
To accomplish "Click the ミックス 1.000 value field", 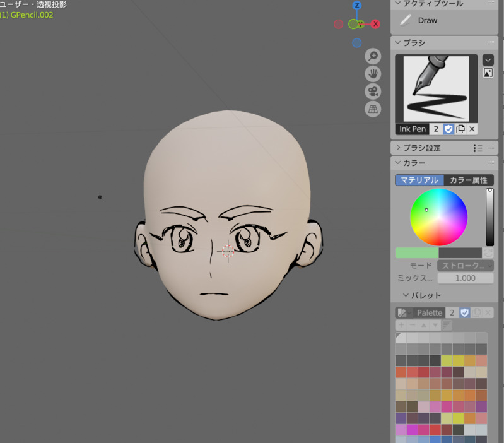I will pos(465,278).
